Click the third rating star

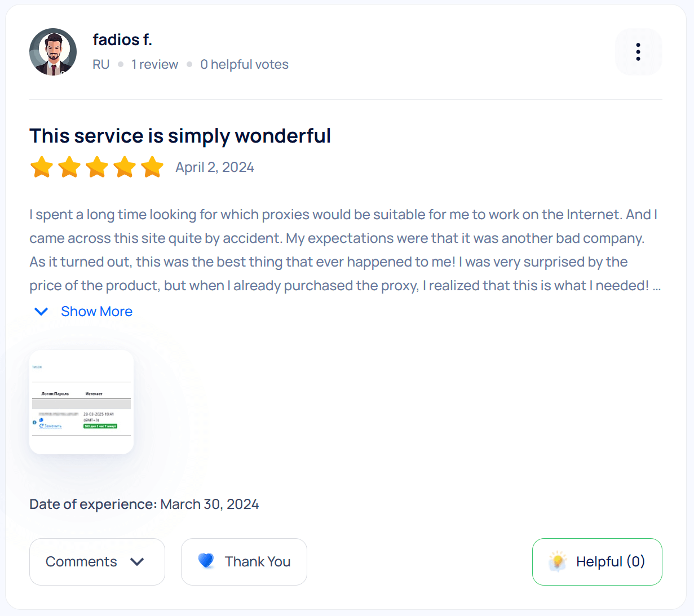click(97, 167)
